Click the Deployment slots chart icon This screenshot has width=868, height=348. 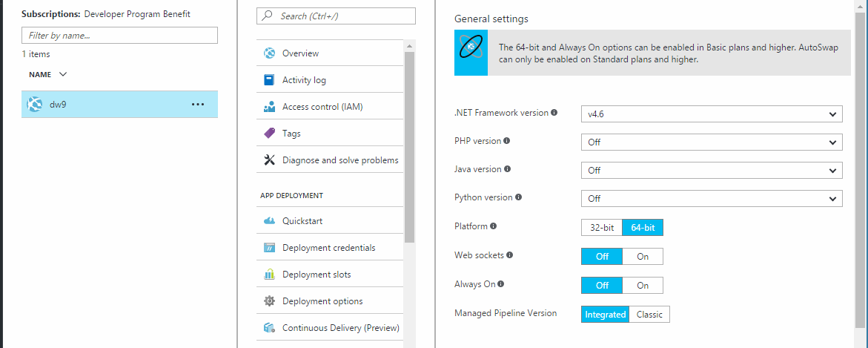tap(269, 275)
